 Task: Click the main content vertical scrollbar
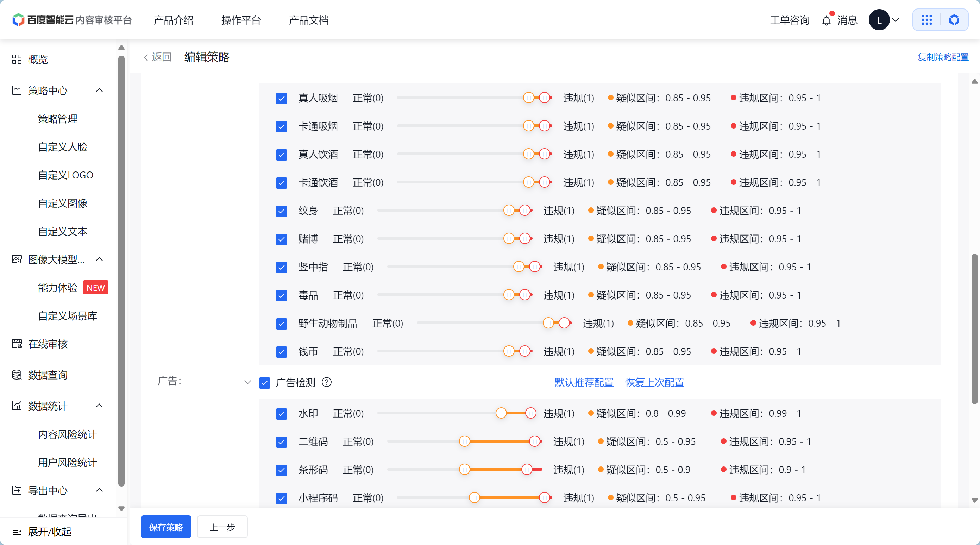(x=974, y=329)
